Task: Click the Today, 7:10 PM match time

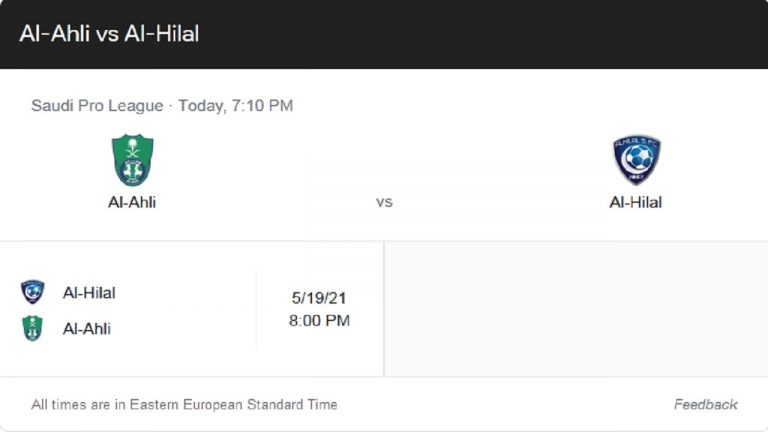Action: pos(236,106)
